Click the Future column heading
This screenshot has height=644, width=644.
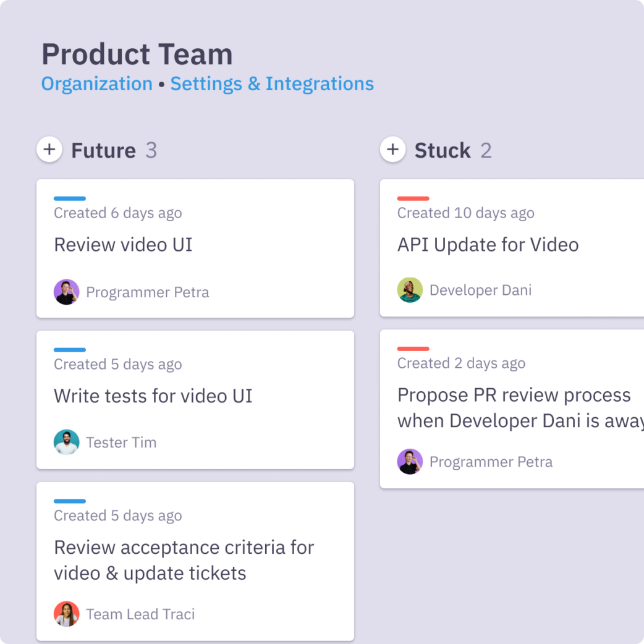(103, 150)
